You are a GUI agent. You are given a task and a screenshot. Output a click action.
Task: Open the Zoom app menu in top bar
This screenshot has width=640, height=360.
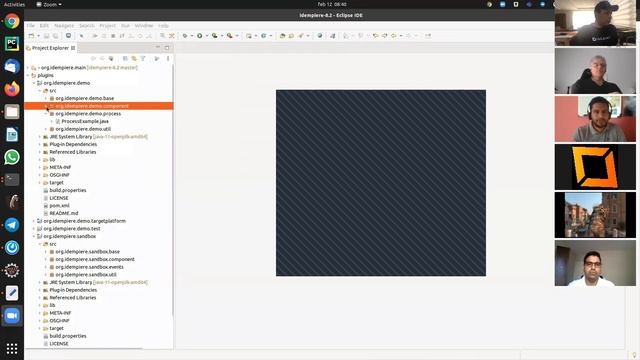point(49,4)
